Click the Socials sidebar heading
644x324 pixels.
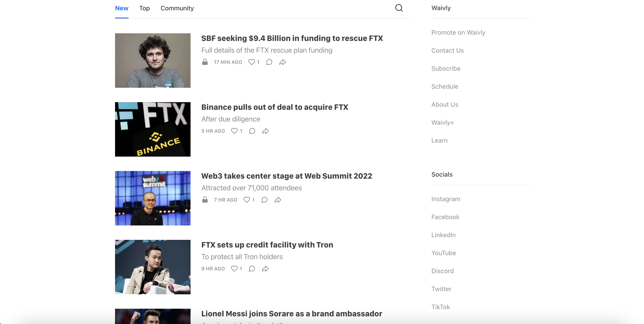point(442,175)
